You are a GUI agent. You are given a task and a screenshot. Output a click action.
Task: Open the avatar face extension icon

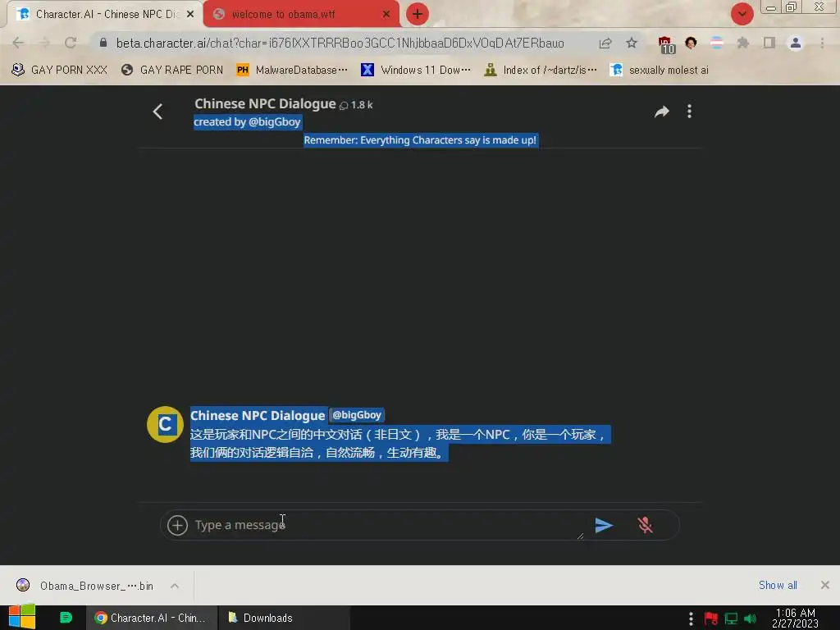(691, 43)
